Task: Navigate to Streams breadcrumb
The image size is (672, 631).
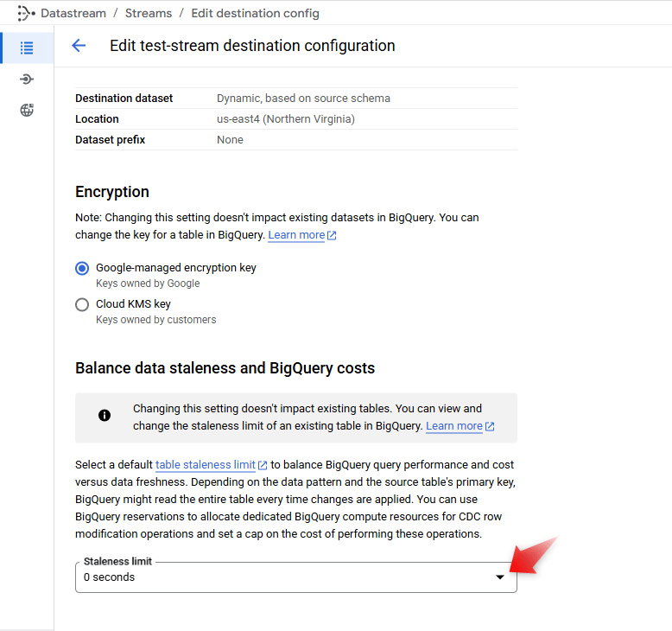Action: [149, 13]
